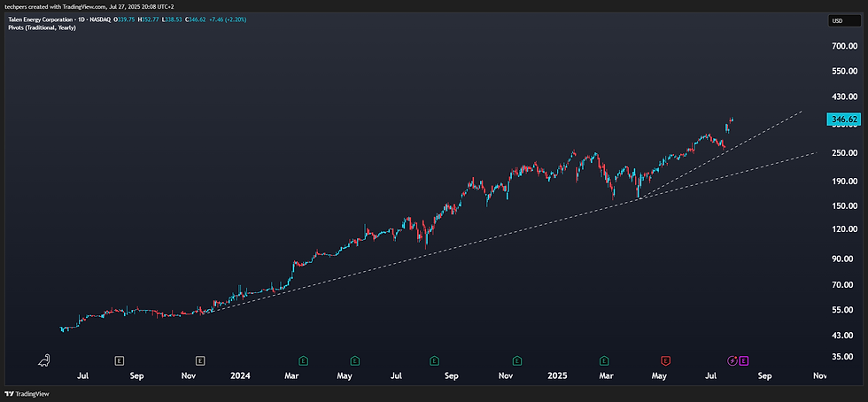This screenshot has height=402, width=868.
Task: Click the 'techpers created with TradingView.com' caption
Action: click(54, 5)
